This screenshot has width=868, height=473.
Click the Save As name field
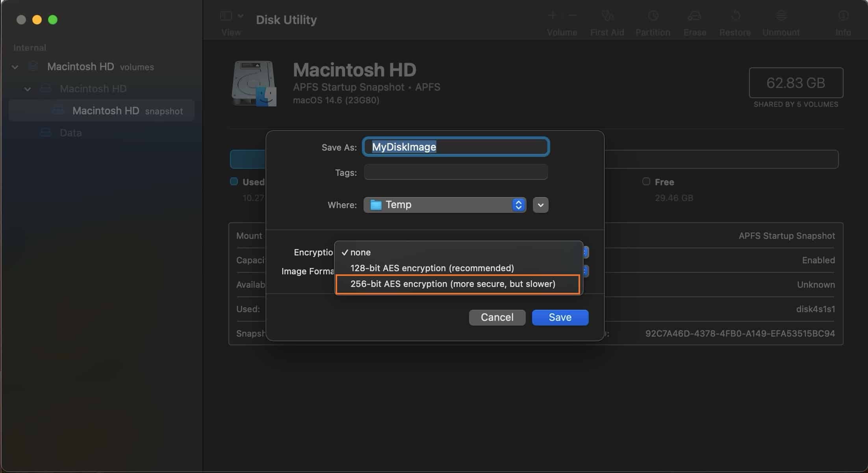click(456, 147)
